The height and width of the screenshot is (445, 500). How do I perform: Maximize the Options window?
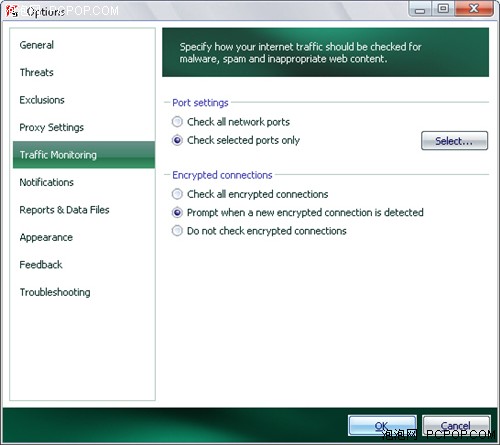click(x=443, y=9)
